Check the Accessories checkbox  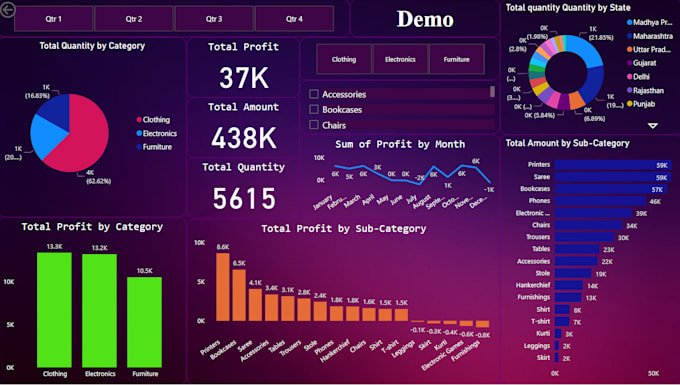click(314, 94)
